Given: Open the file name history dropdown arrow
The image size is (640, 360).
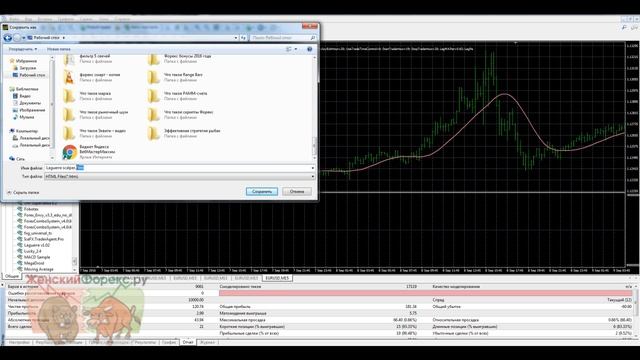Looking at the screenshot, I should point(313,168).
